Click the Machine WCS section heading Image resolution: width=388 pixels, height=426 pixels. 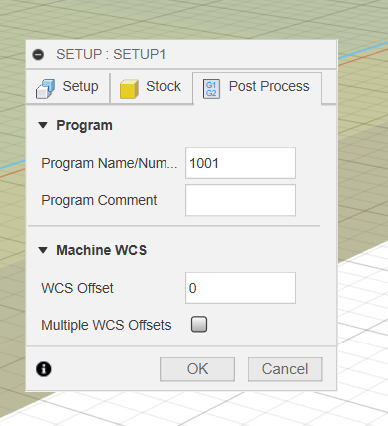click(102, 250)
